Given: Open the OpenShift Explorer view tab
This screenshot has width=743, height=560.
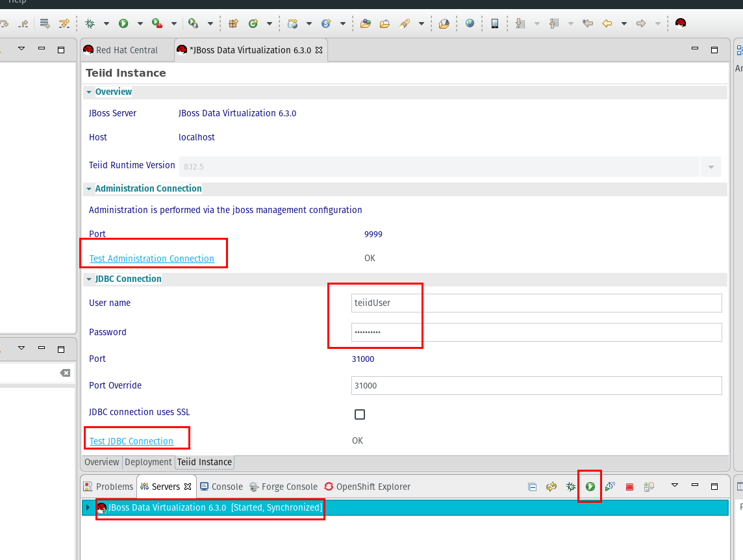Looking at the screenshot, I should coord(367,487).
